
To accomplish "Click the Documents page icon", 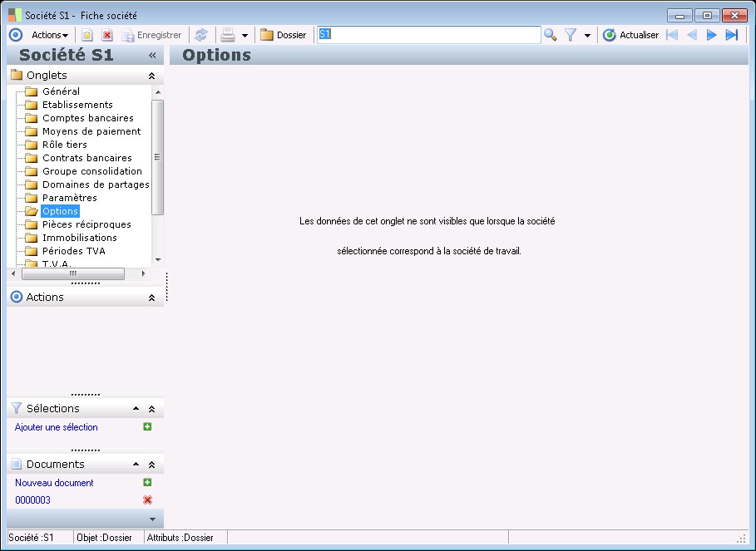I will point(17,464).
